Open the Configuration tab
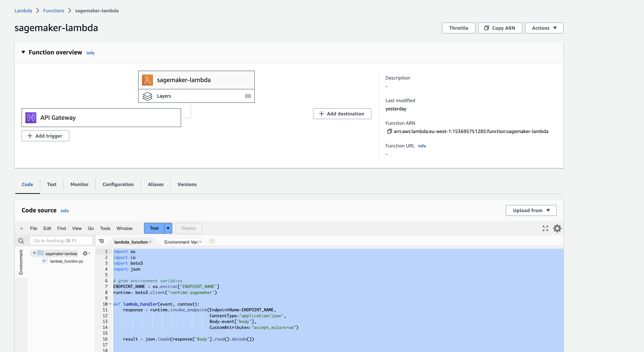Screen dimensions: 644x352 point(118,184)
